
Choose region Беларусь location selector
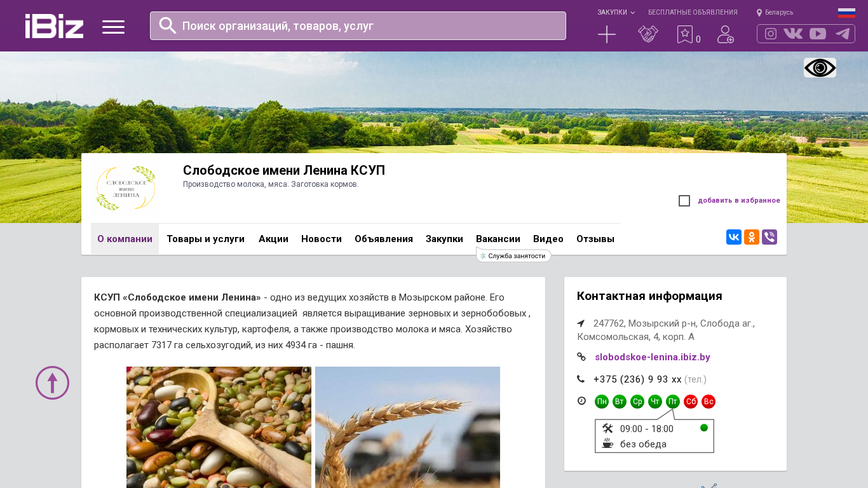coord(775,12)
